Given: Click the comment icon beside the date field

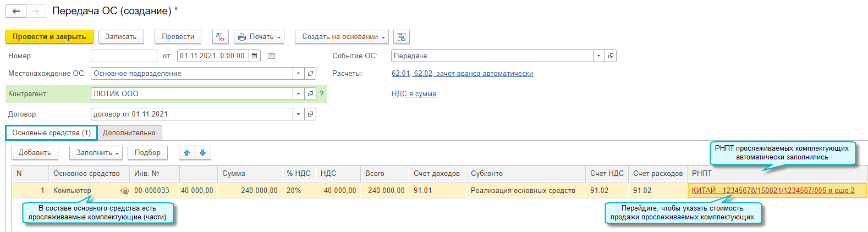Looking at the screenshot, I should point(271,56).
